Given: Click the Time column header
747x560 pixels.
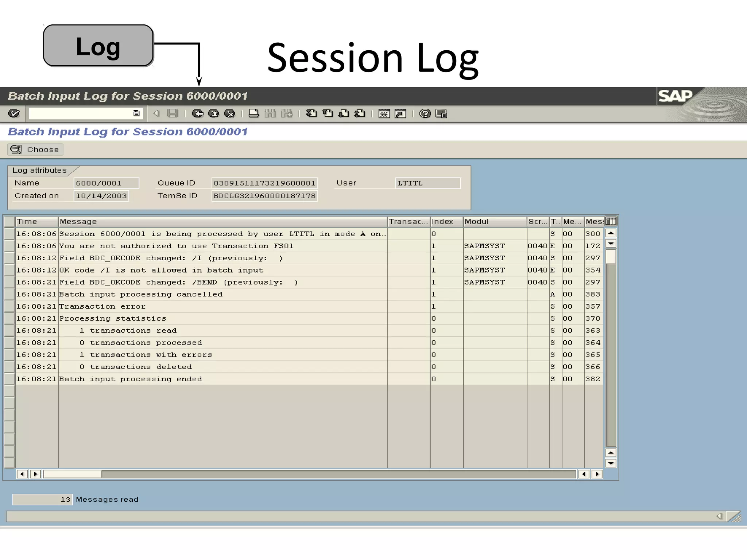Looking at the screenshot, I should coord(36,221).
